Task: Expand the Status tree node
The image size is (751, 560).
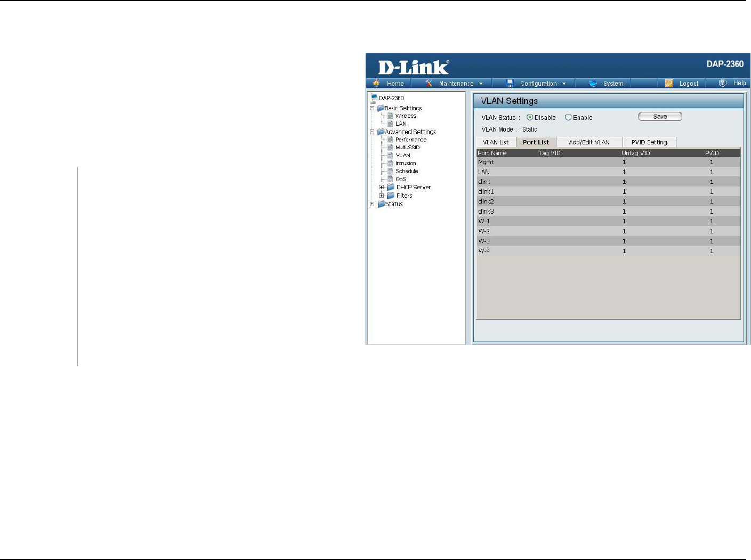Action: coord(373,204)
